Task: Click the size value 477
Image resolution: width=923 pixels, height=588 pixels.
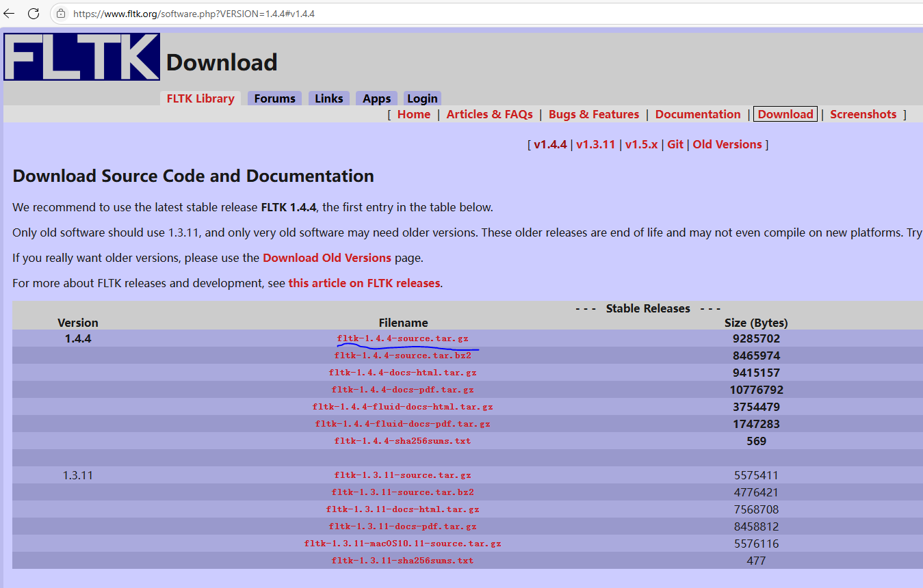Action: click(756, 561)
